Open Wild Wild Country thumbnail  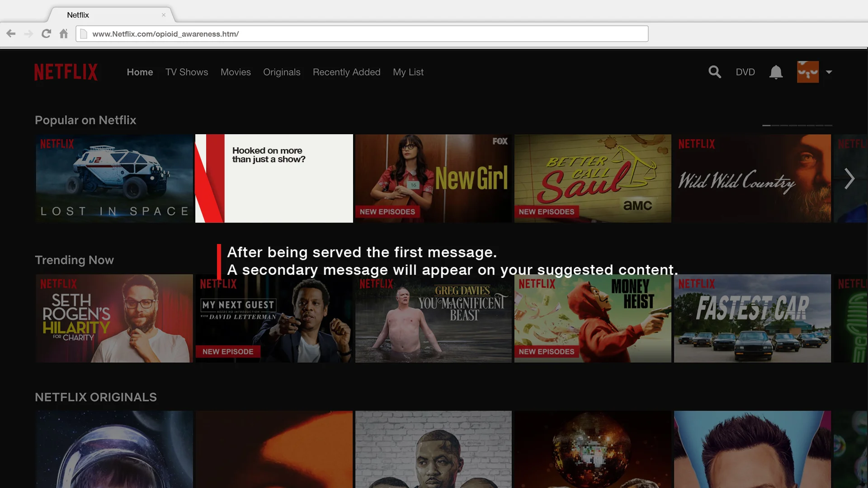coord(752,178)
